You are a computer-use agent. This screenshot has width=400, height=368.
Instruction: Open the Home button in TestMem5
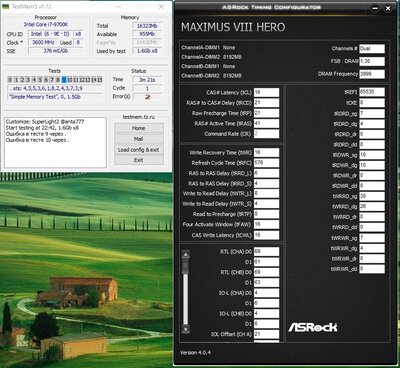139,128
